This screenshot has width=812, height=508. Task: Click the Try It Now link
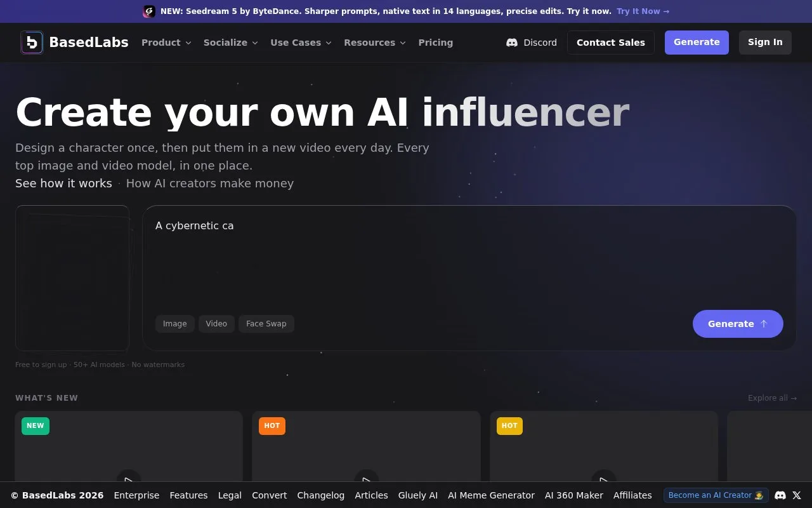click(643, 11)
